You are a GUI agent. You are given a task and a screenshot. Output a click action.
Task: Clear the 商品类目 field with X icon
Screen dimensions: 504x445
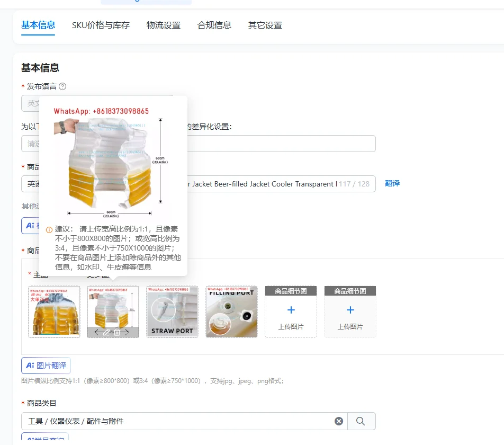pos(339,421)
